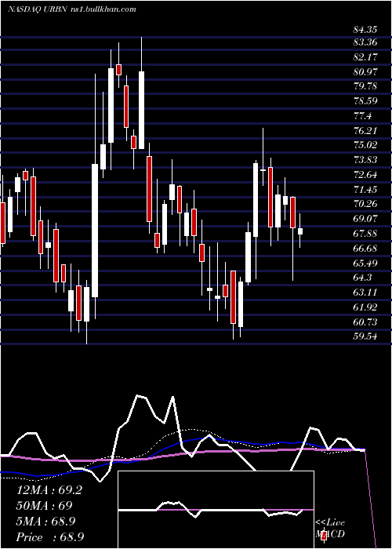Screen dimensions: 392x549
Task: Click the 50MA : 69 reading
Action: (45, 506)
